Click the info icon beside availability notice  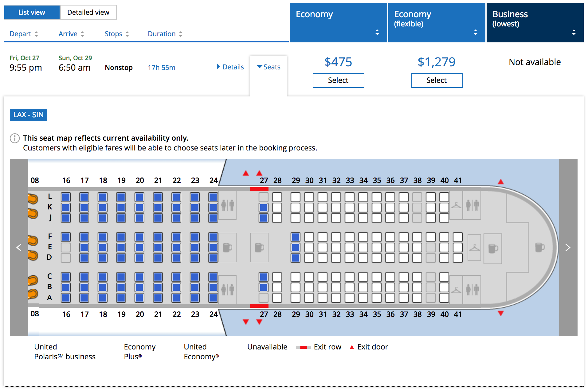15,138
